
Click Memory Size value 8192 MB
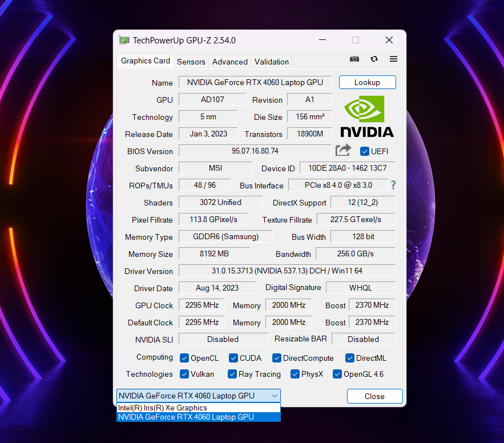click(214, 253)
